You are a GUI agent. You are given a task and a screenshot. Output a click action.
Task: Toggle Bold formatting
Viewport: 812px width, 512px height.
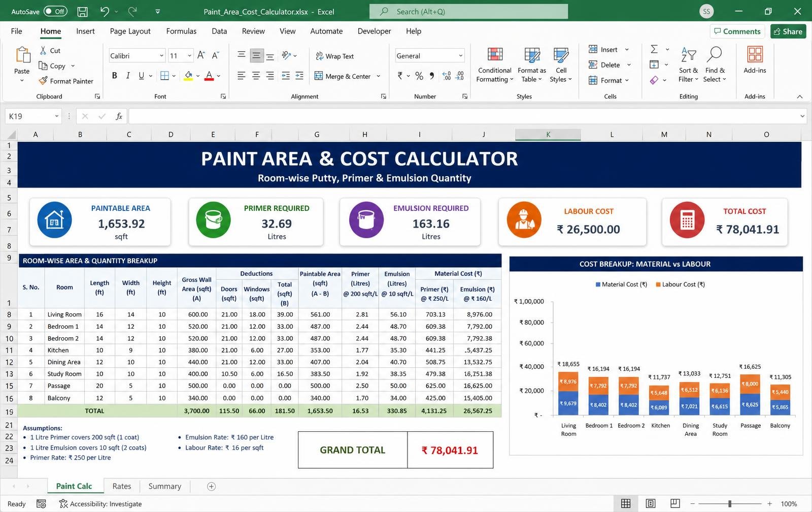[x=115, y=76]
